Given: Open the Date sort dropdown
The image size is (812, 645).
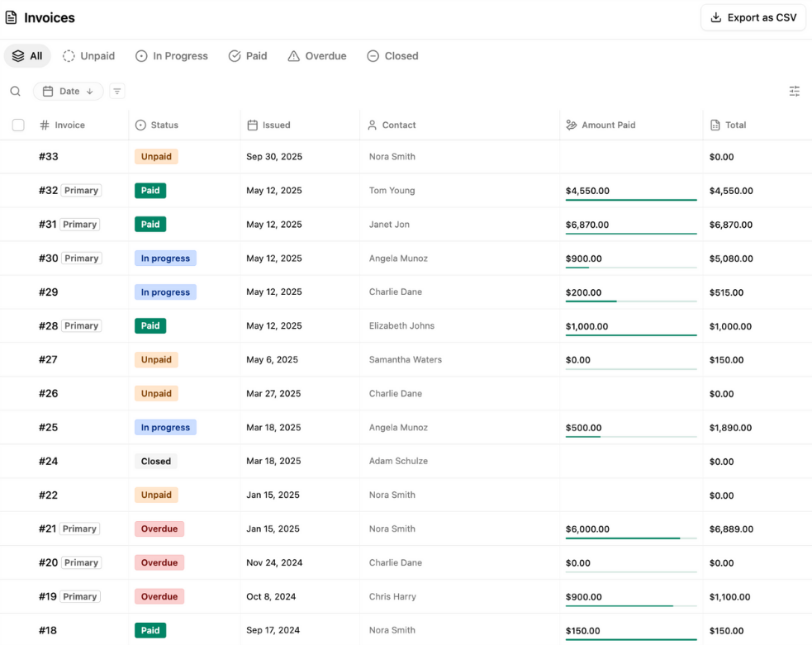Looking at the screenshot, I should pos(69,91).
